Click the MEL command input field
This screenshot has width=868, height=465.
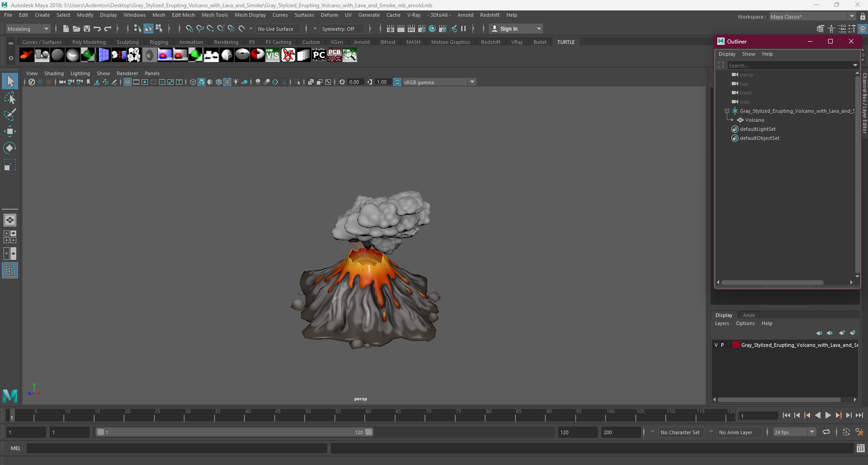pos(176,448)
